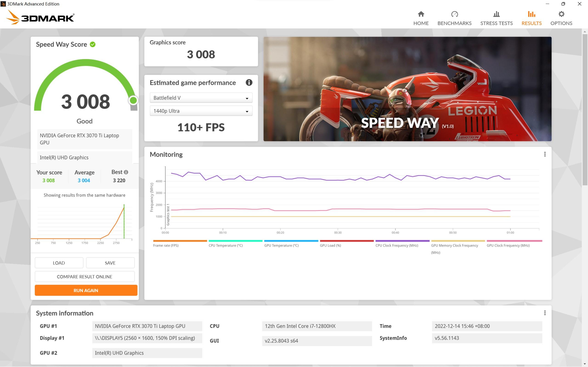Viewport: 588px width, 367px height.
Task: Click Compare Result Online button
Action: (x=84, y=277)
